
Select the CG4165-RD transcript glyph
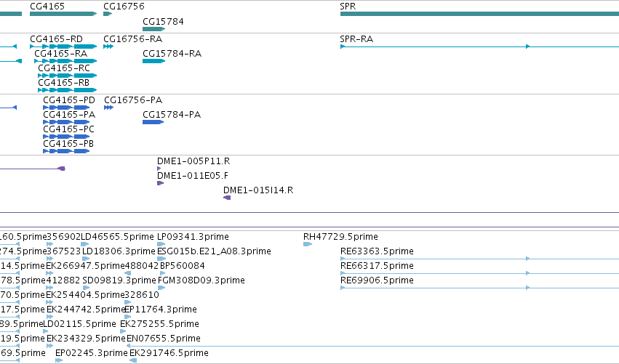(x=63, y=46)
